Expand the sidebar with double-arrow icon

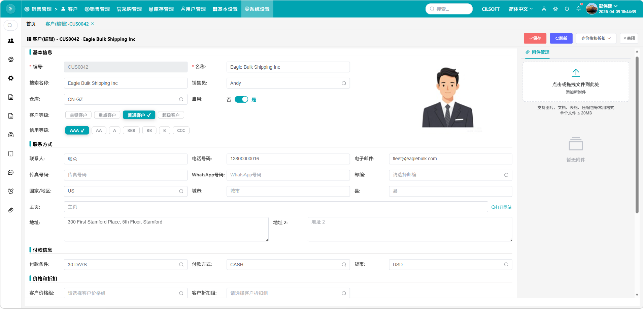tap(10, 9)
